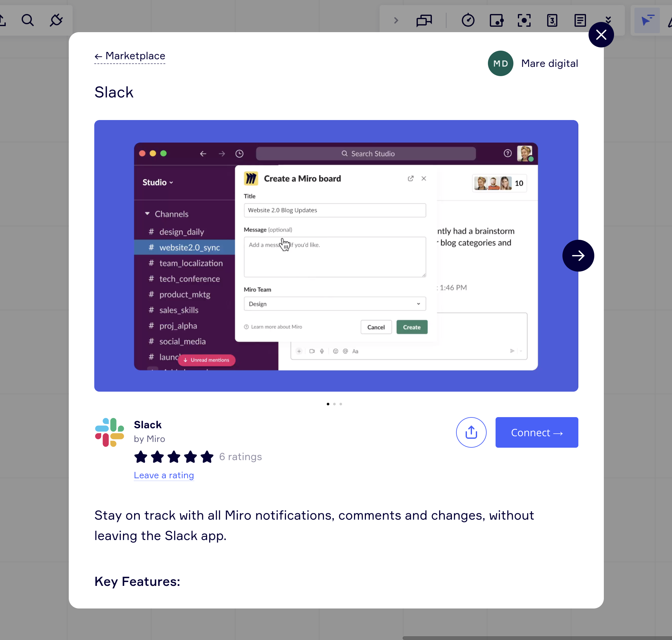Select the second carousel dot
Viewport: 672px width, 640px height.
[x=334, y=404]
